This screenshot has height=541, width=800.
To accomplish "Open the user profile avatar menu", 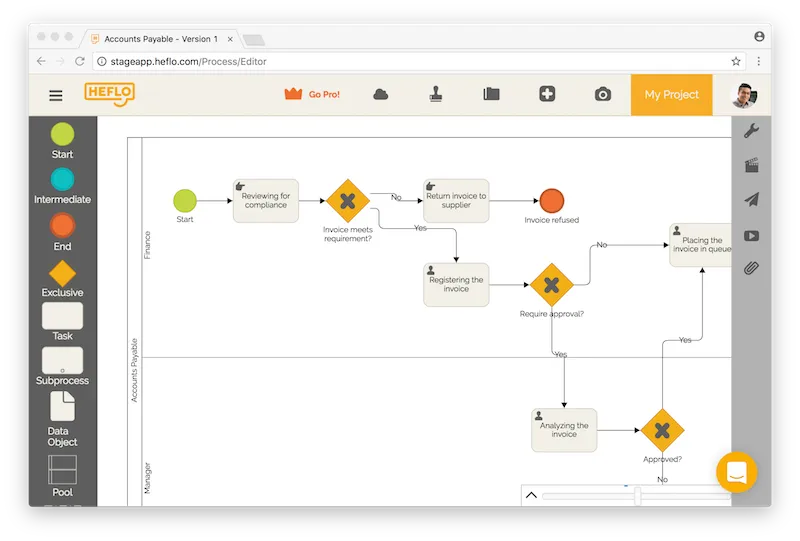I will 741,96.
